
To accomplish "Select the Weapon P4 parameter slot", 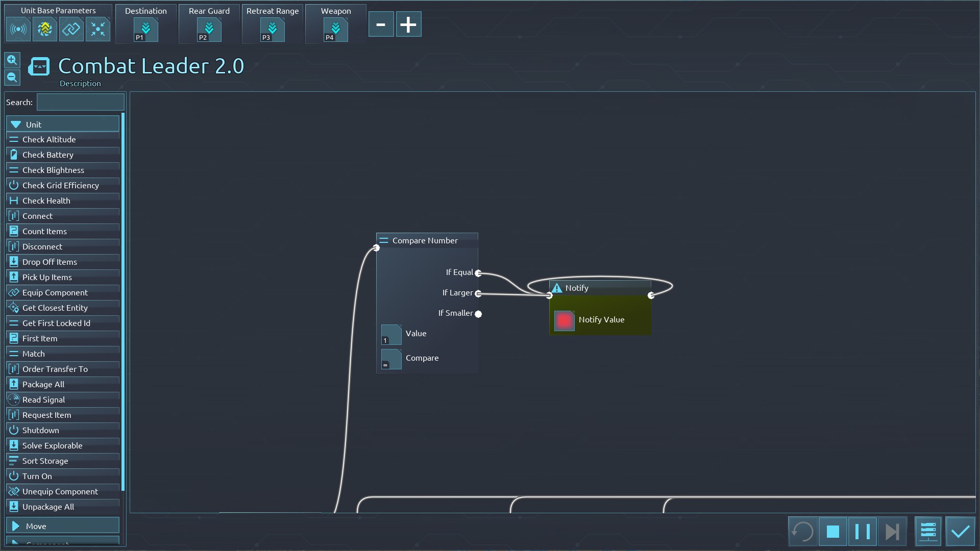I will point(336,30).
